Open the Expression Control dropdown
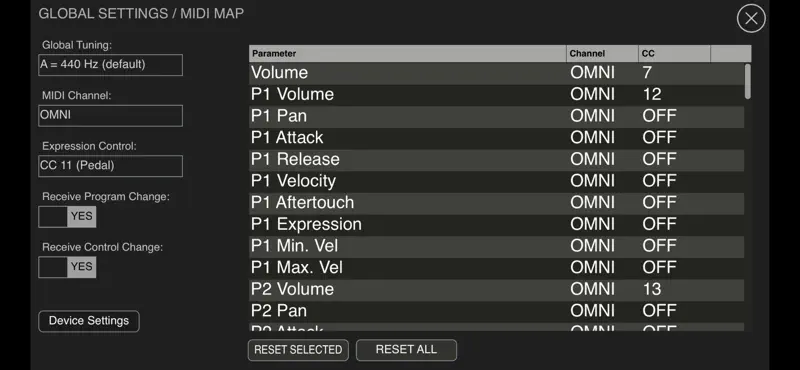 coord(110,166)
